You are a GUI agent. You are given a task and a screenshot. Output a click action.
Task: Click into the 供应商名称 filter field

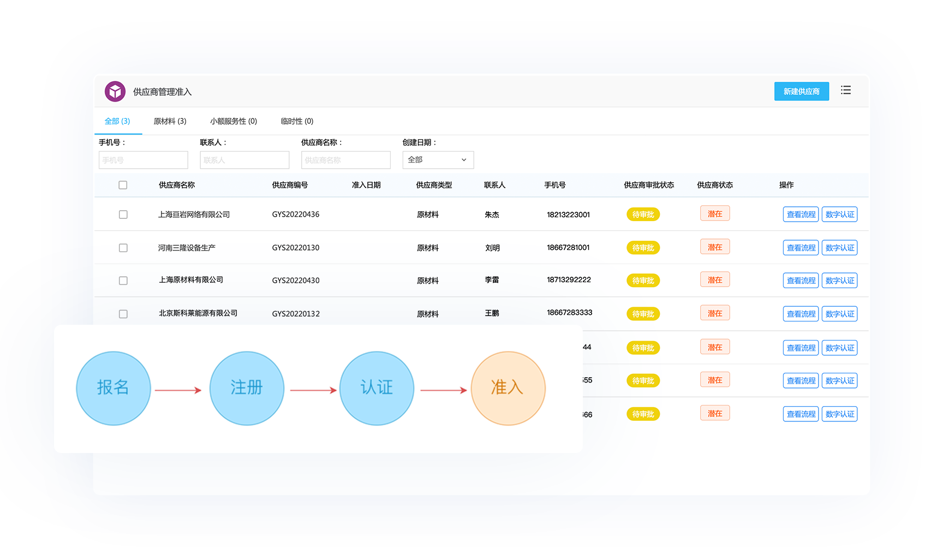pyautogui.click(x=345, y=160)
